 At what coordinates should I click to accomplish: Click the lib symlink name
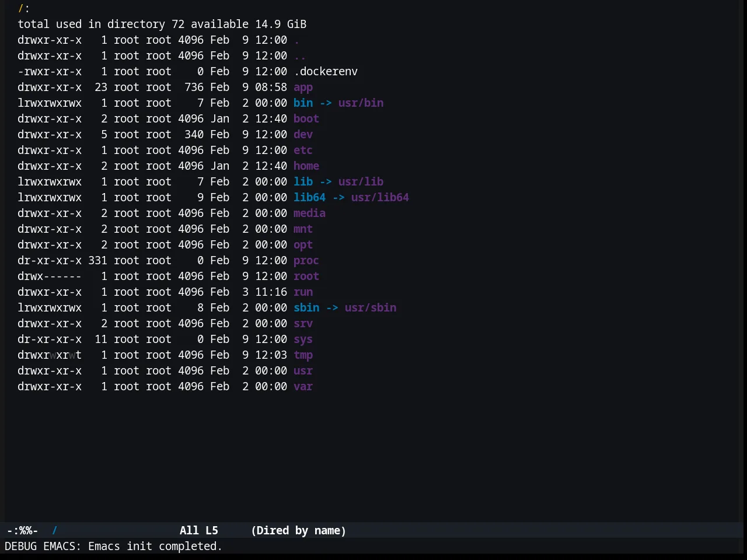click(303, 181)
